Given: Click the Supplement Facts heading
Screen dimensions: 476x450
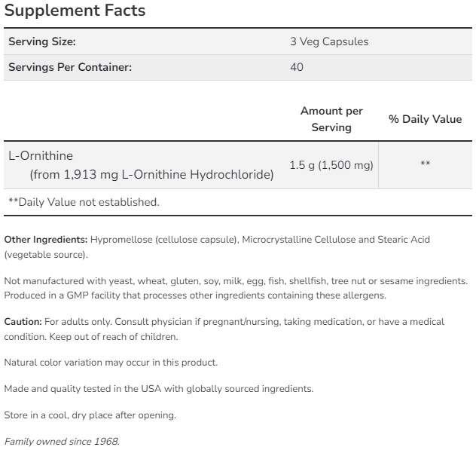Looking at the screenshot, I should pyautogui.click(x=75, y=11).
